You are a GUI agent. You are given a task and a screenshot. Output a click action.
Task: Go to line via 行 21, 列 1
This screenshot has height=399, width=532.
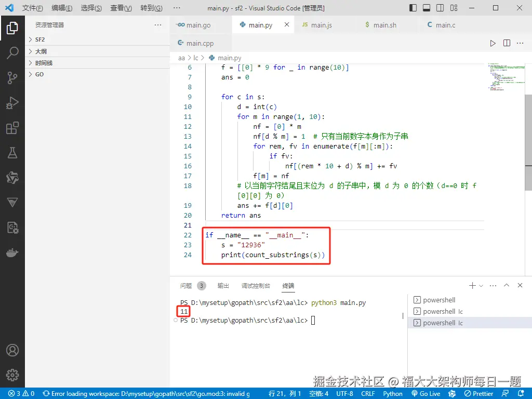285,394
